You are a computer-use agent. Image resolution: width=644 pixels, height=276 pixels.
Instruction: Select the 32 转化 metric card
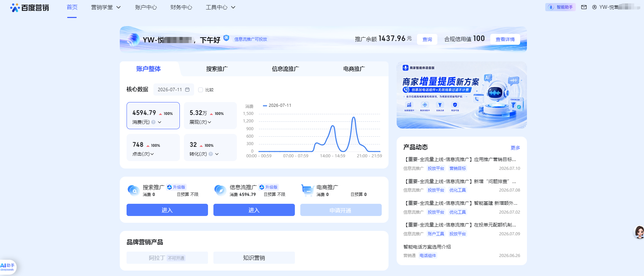point(210,147)
